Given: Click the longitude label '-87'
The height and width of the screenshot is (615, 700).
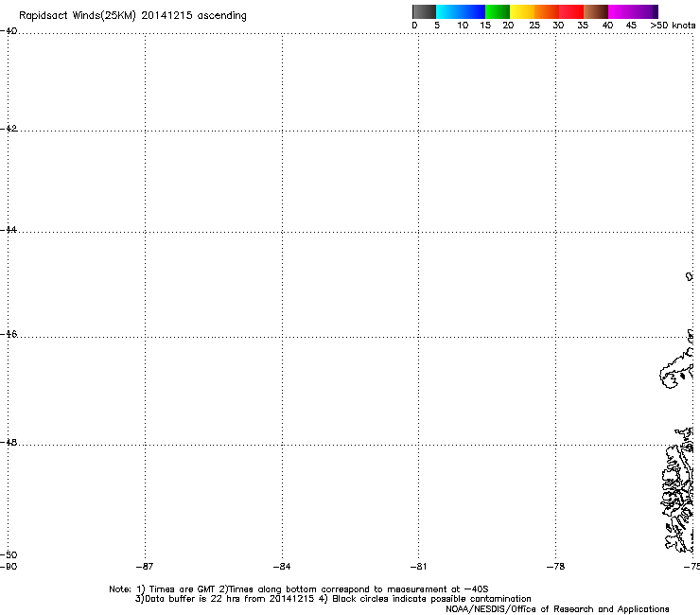Looking at the screenshot, I should coord(145,567).
